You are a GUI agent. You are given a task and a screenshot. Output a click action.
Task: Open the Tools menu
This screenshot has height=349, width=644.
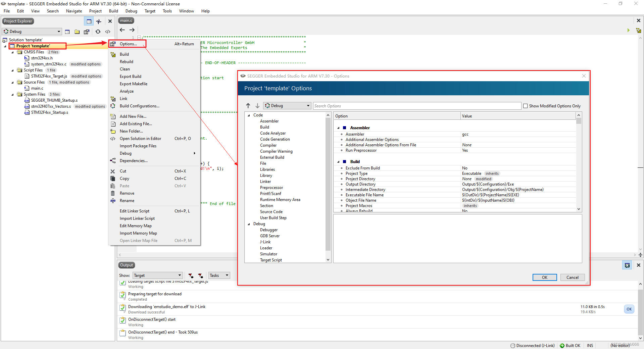[167, 11]
